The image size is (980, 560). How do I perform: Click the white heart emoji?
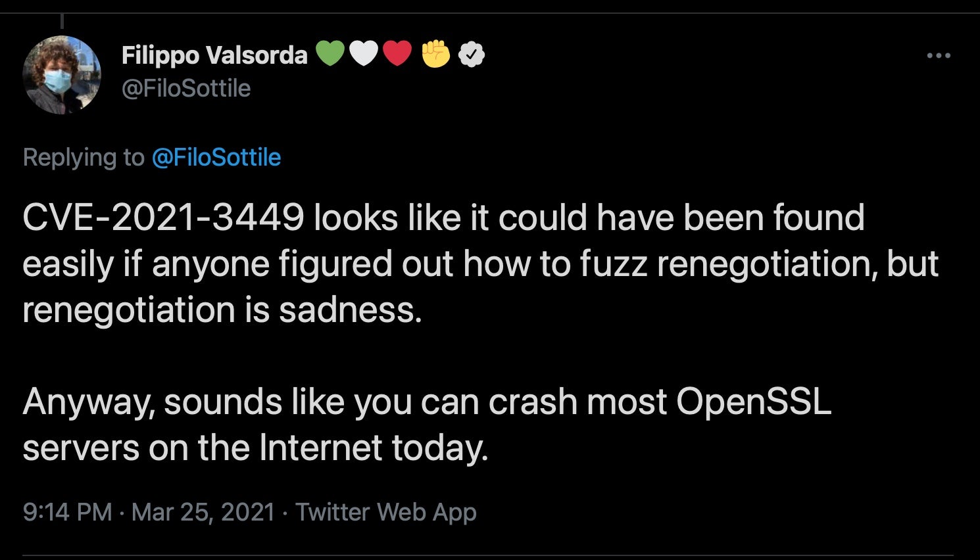pos(364,55)
